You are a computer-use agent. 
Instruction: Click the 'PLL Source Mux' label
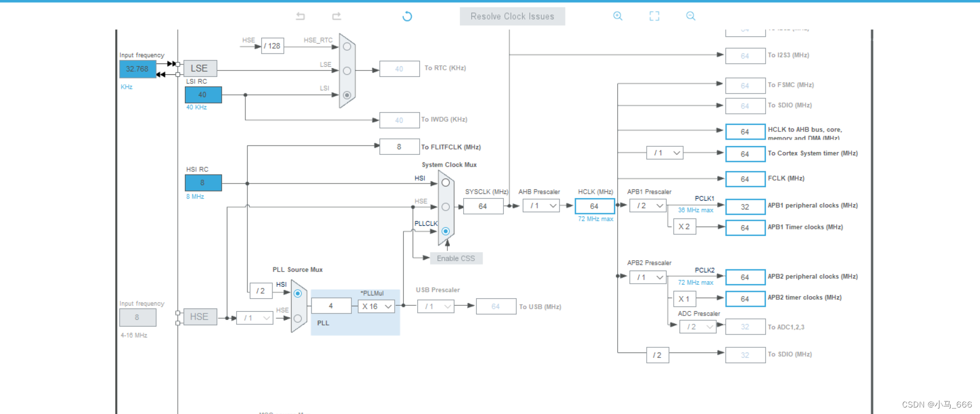tap(297, 270)
